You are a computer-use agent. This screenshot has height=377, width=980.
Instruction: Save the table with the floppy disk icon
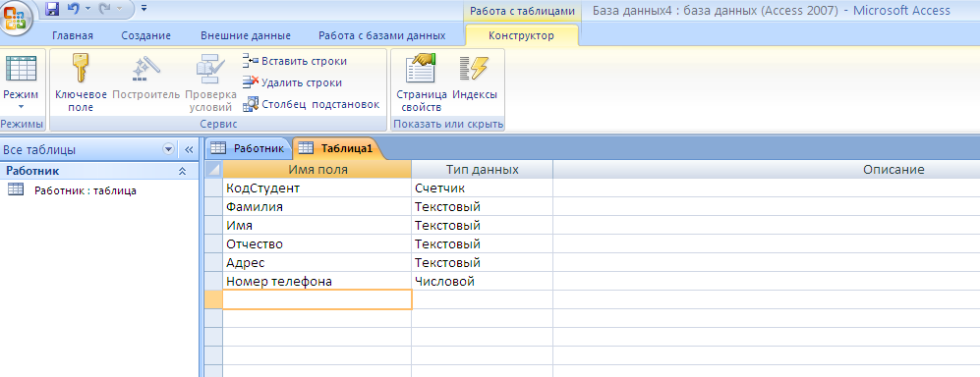tap(52, 10)
